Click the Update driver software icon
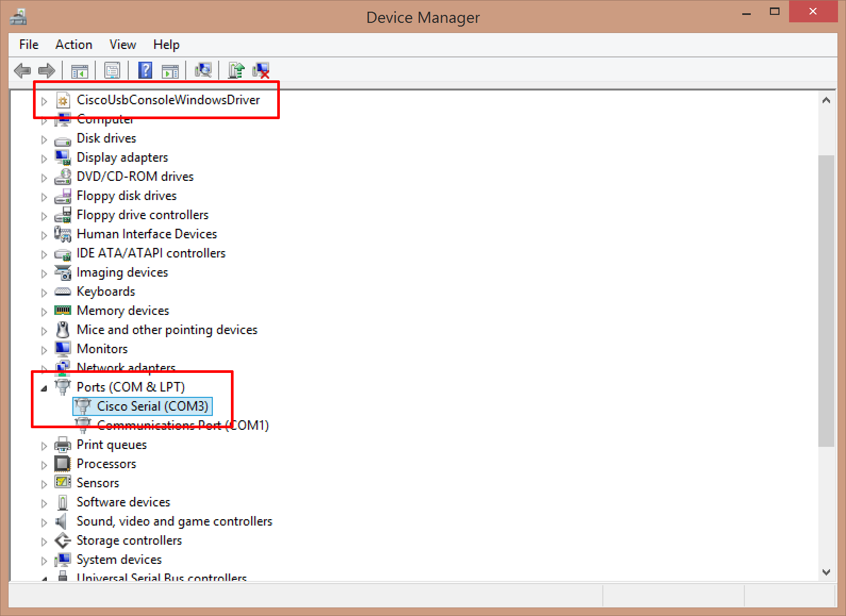The height and width of the screenshot is (616, 846). pos(236,70)
